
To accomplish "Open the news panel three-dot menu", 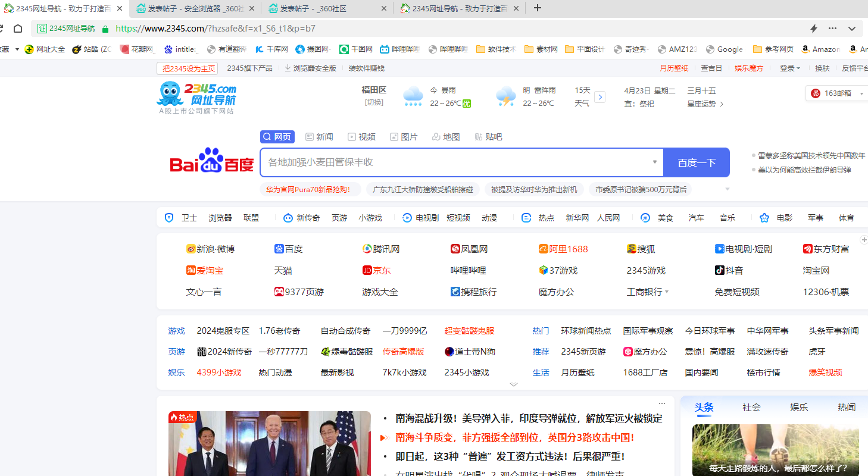I will (x=661, y=403).
